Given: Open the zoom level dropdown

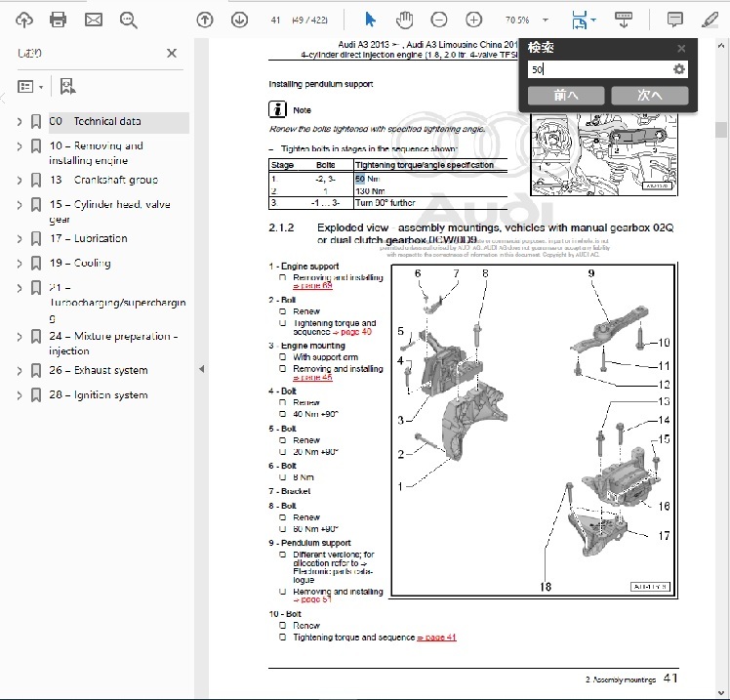Looking at the screenshot, I should [546, 21].
